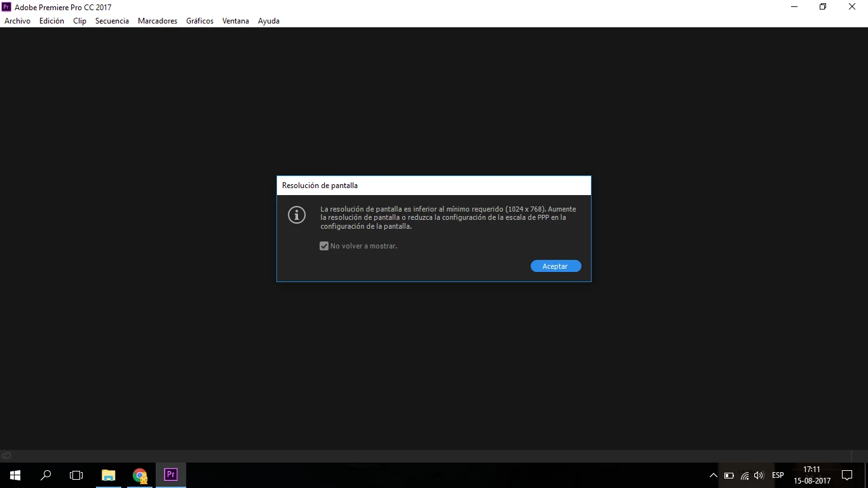The width and height of the screenshot is (868, 488).
Task: Switch to Chrome on the taskbar
Action: [x=140, y=475]
